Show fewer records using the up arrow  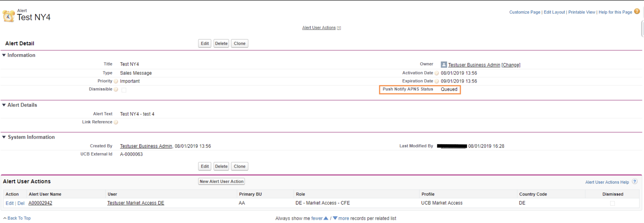(326, 218)
